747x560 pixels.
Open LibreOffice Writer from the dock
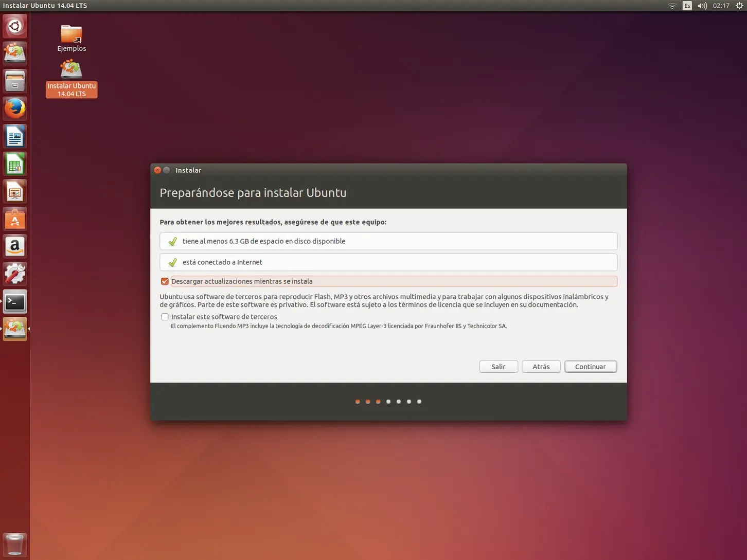coord(15,136)
